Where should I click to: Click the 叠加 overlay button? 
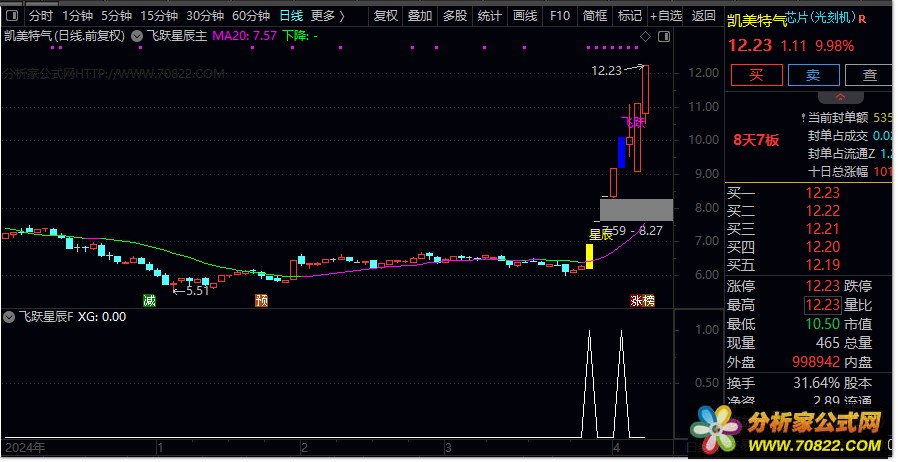420,15
